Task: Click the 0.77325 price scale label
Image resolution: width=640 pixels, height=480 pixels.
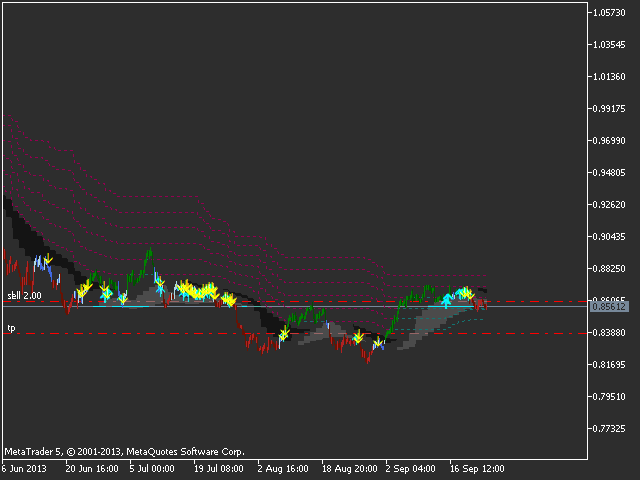Action: coord(608,429)
